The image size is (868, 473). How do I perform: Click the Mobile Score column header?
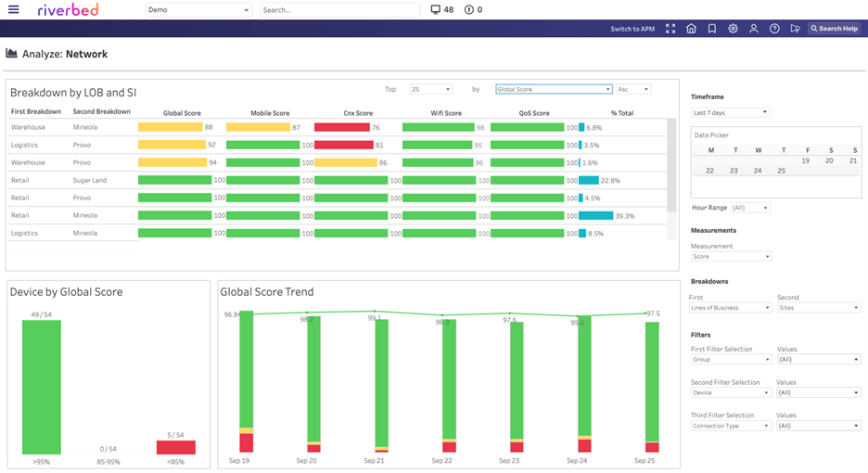[x=270, y=113]
